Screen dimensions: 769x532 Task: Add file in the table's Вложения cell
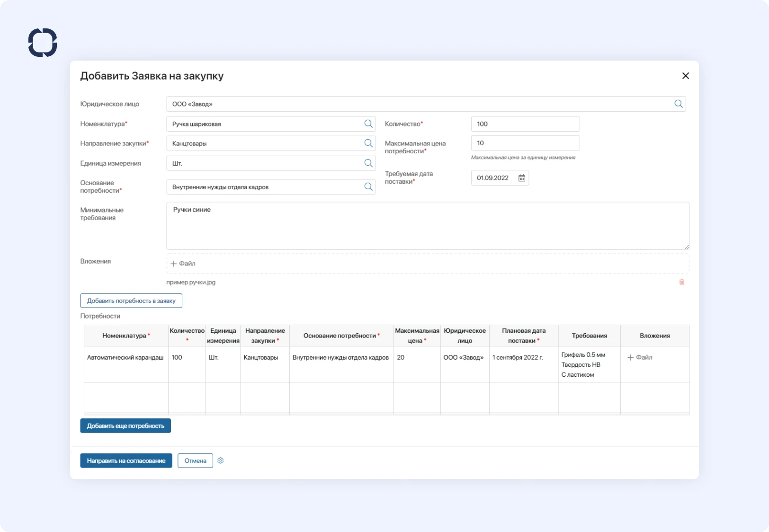[640, 357]
